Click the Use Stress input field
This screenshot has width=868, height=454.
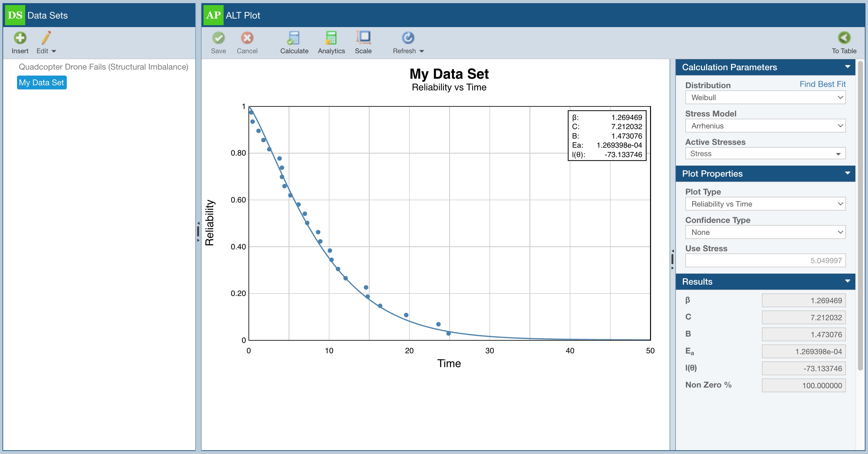click(x=765, y=261)
